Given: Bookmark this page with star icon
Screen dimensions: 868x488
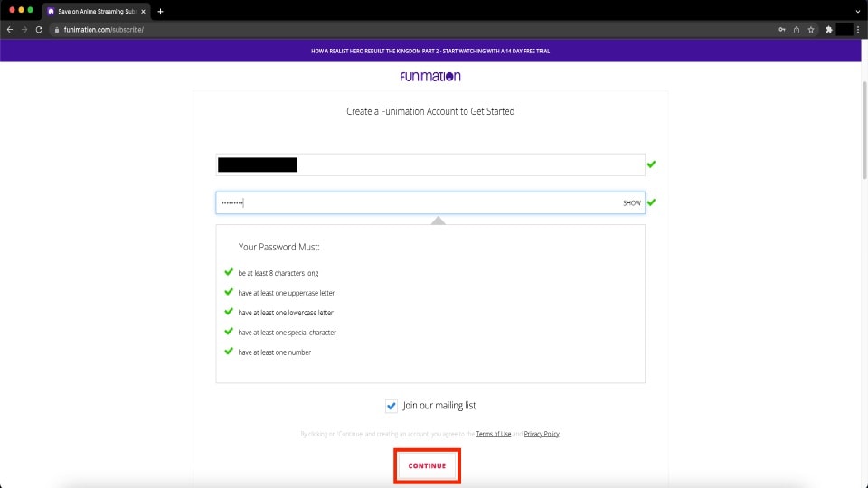Looking at the screenshot, I should click(811, 30).
